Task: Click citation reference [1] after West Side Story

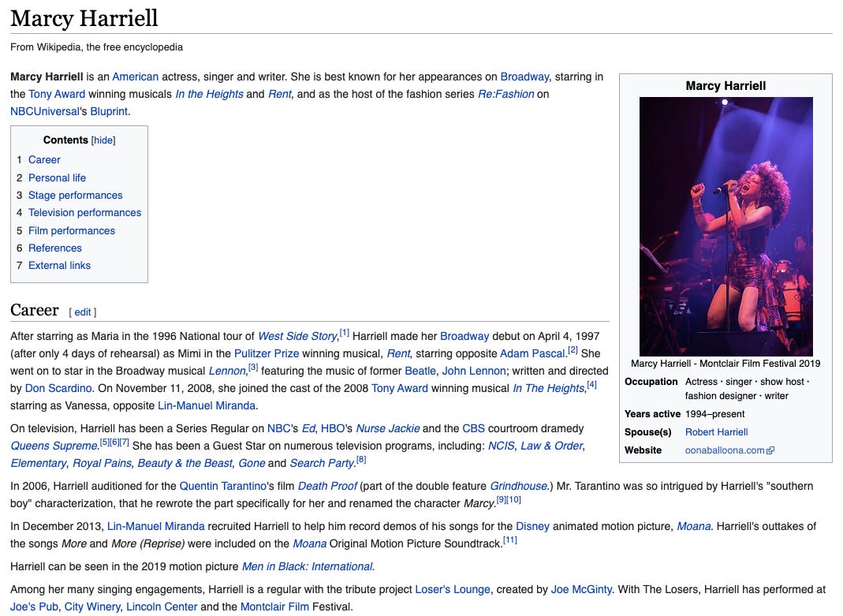Action: (344, 333)
